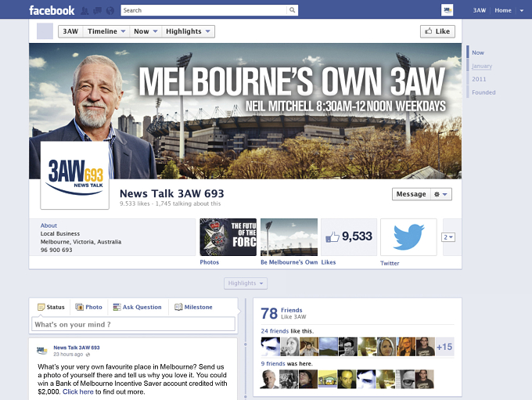Open the 9,533 likes tile

click(349, 237)
